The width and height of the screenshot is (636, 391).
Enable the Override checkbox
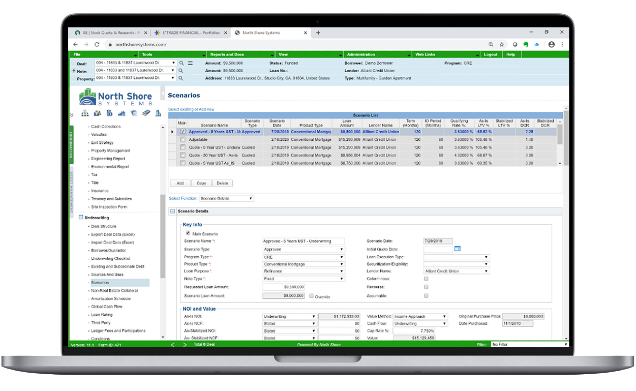point(312,296)
